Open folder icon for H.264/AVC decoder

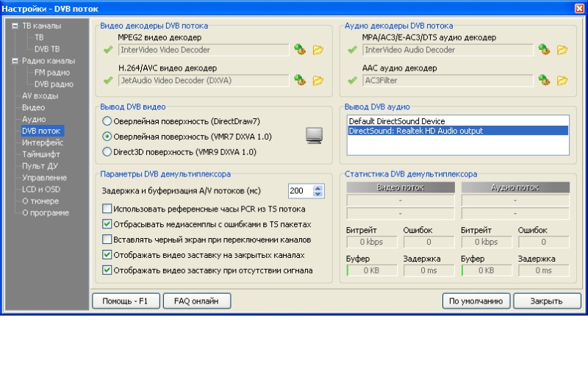tap(318, 80)
